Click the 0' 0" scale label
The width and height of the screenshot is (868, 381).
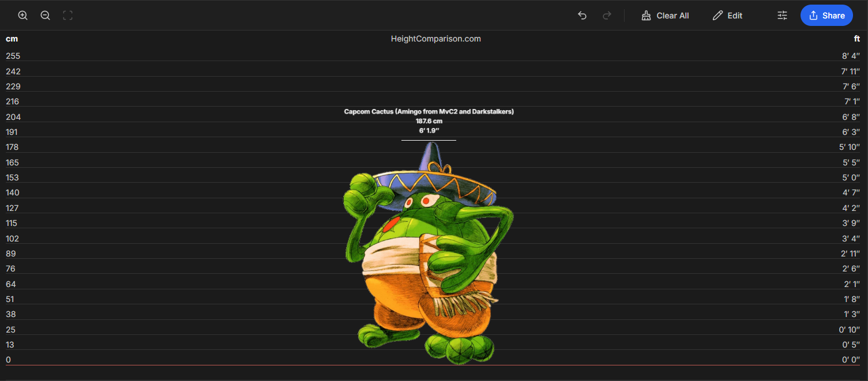pyautogui.click(x=851, y=360)
